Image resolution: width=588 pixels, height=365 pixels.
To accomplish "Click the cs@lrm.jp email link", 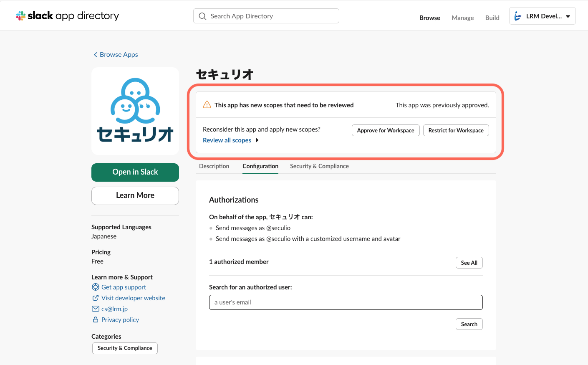I will pyautogui.click(x=115, y=309).
